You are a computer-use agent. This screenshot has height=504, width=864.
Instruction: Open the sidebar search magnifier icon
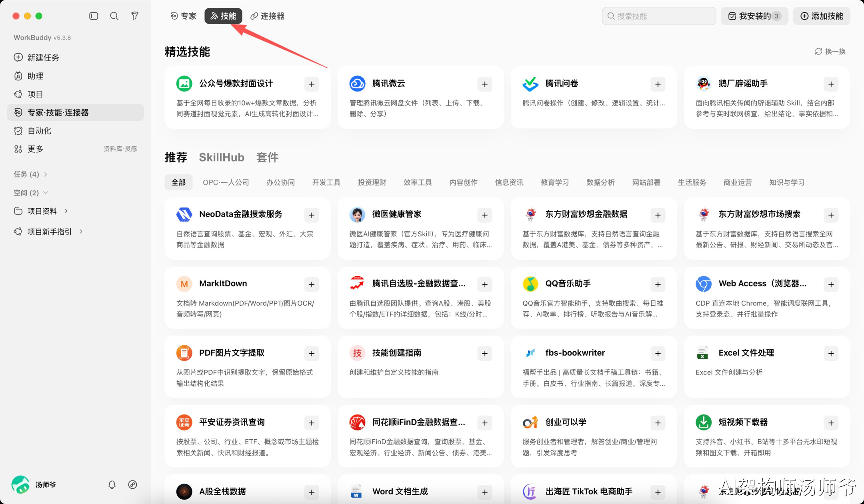coord(114,16)
